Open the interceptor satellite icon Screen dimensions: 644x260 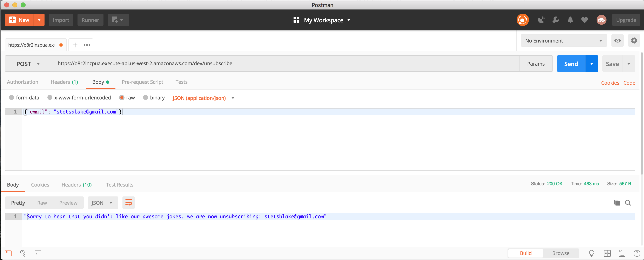[541, 20]
